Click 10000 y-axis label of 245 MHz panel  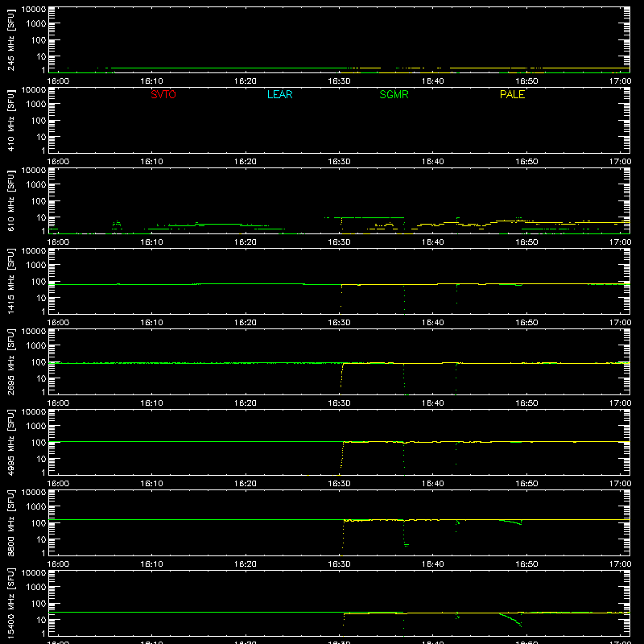34,10
